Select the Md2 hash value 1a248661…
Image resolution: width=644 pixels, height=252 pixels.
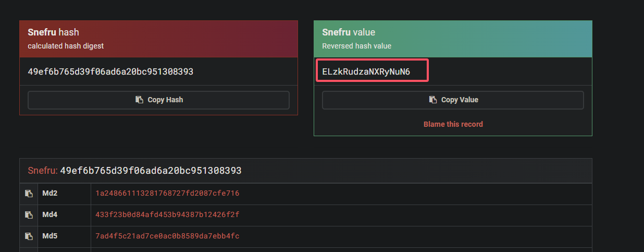coord(167,194)
